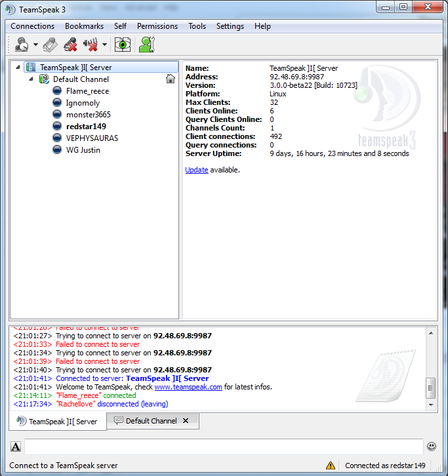Screen dimensions: 448x476
Task: Click the TeamSpeak logo icon on the server tab
Action: point(21,421)
